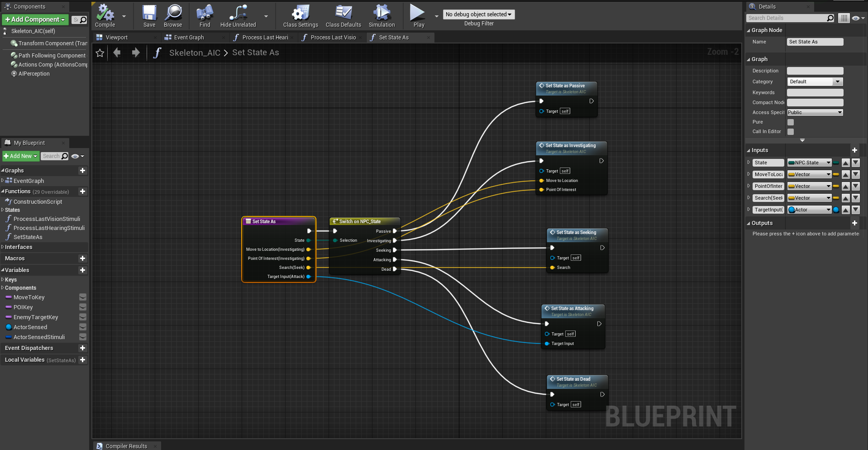Switch to the Viewport tab
868x450 pixels.
(x=116, y=38)
